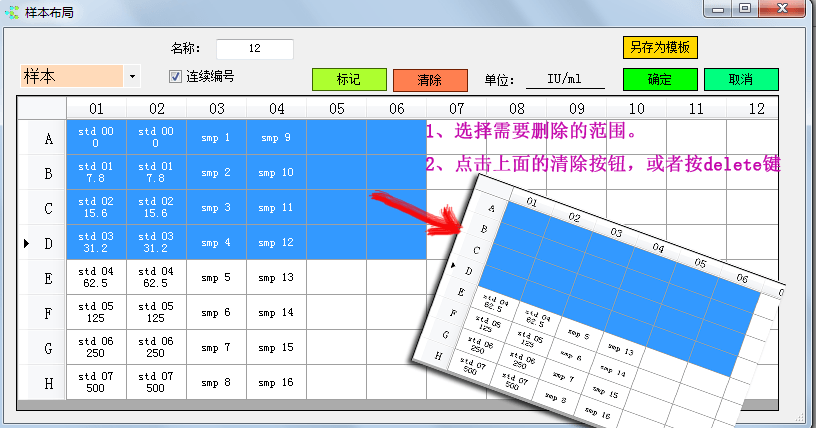Click the 取消 button
The width and height of the screenshot is (816, 428).
point(741,80)
